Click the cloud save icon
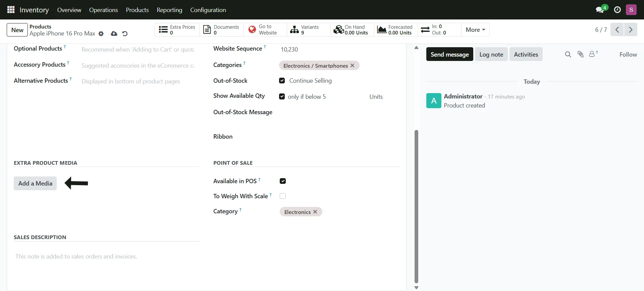The image size is (644, 291). (x=114, y=33)
